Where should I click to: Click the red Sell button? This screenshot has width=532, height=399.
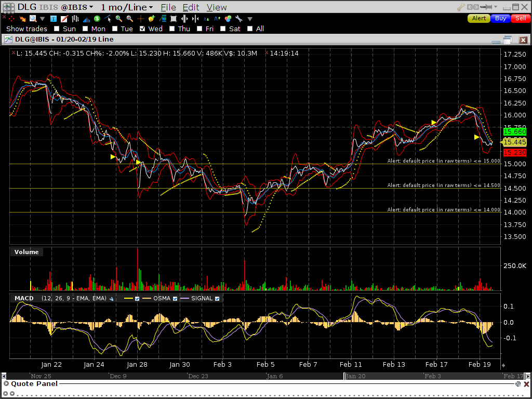pyautogui.click(x=521, y=18)
